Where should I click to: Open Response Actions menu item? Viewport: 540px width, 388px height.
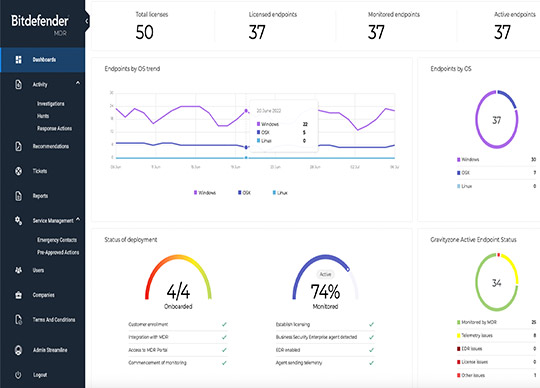(x=54, y=128)
